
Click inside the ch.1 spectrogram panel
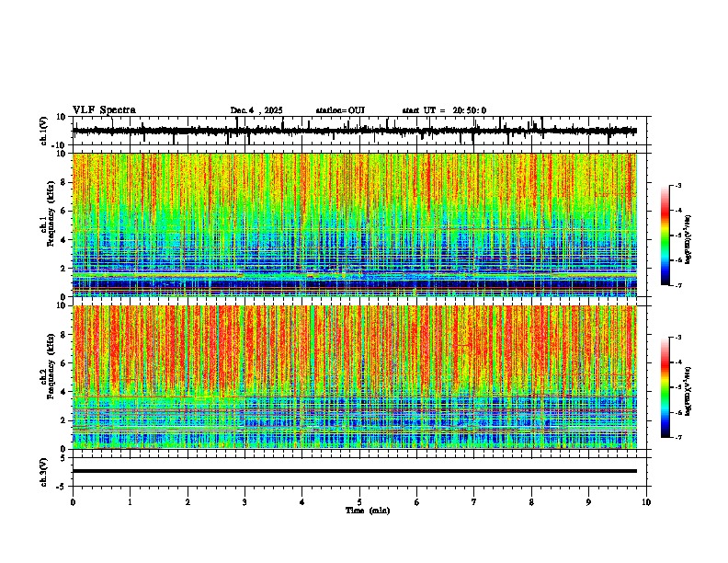[354, 224]
